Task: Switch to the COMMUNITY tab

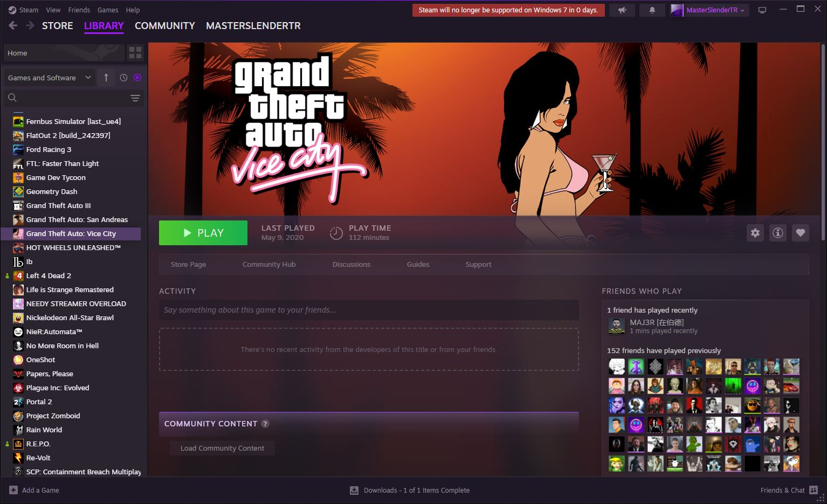Action: [165, 25]
